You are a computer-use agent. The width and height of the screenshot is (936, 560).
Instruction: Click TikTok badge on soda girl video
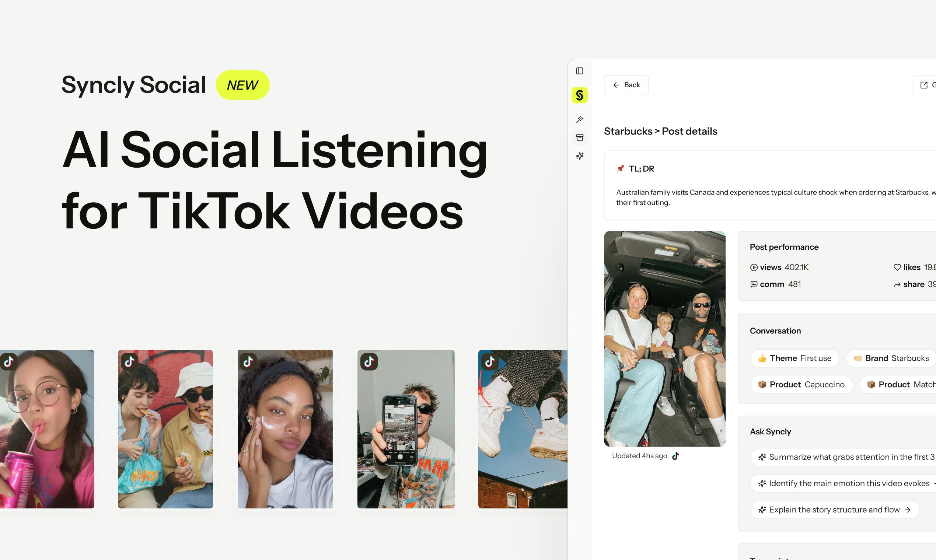[9, 361]
